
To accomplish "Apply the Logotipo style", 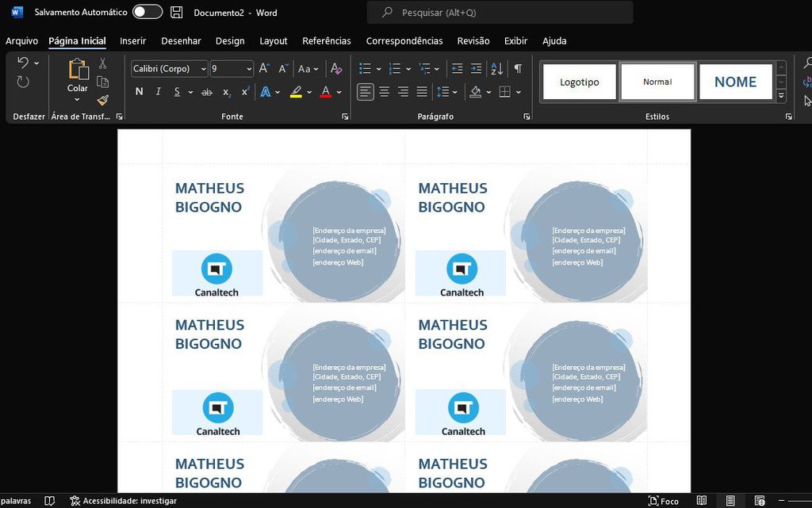I will [580, 82].
